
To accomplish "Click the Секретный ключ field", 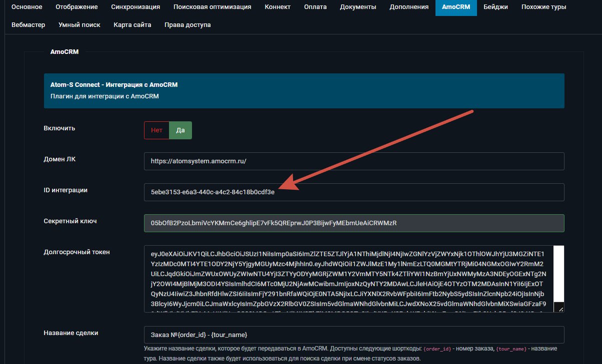I will pyautogui.click(x=354, y=223).
